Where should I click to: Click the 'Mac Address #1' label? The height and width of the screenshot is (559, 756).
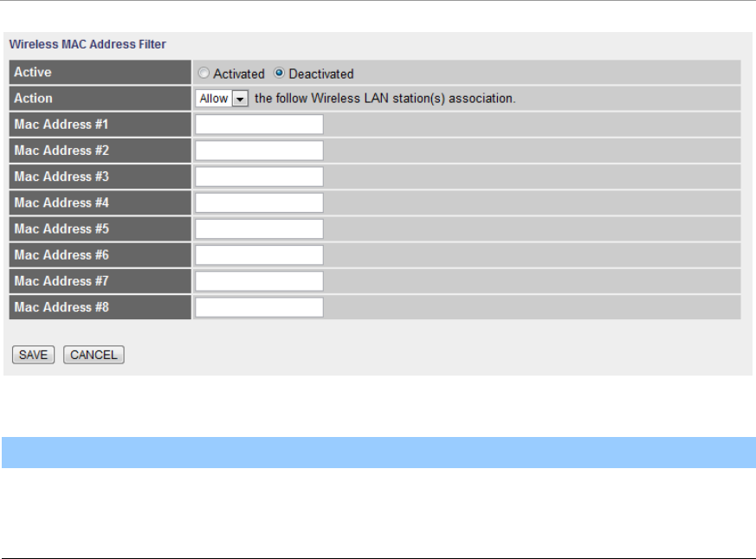click(x=61, y=125)
